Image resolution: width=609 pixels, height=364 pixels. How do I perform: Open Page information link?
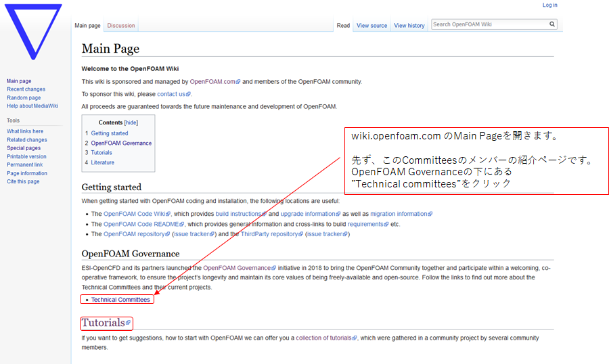[x=27, y=173]
